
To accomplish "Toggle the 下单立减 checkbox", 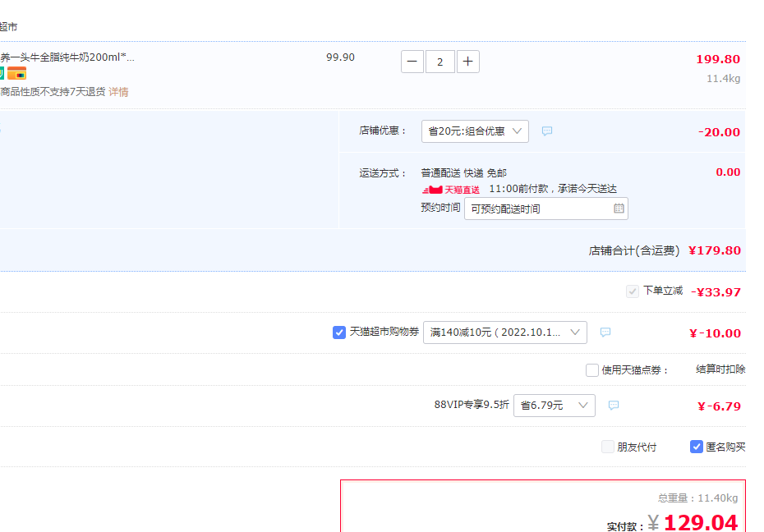I will 633,291.
